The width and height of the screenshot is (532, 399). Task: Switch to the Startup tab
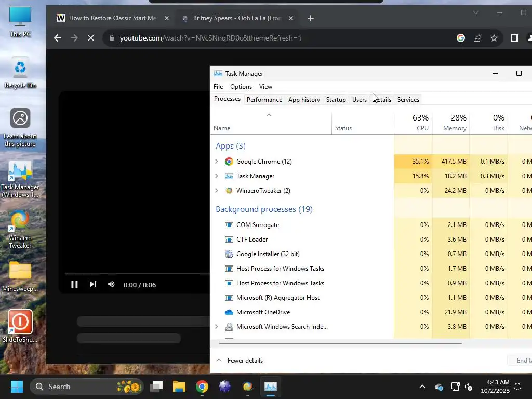tap(336, 100)
